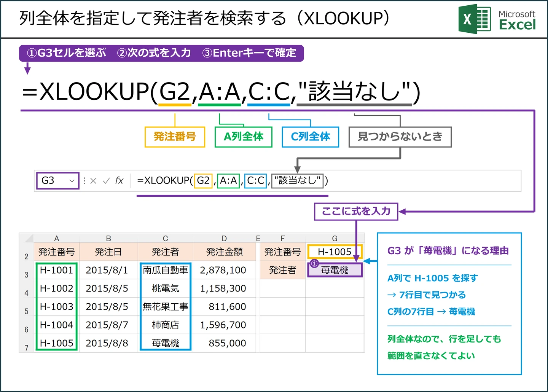Click the formula bar XLOOKUP text

232,180
